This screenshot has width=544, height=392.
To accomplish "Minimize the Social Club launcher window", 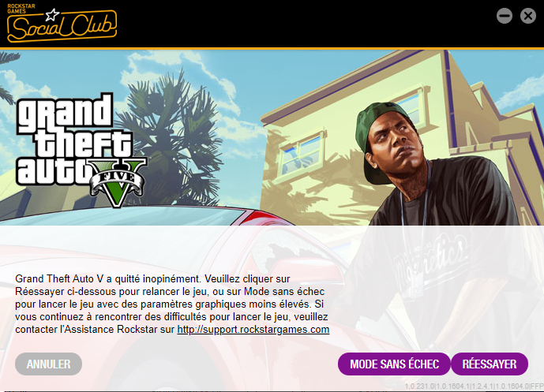I will 504,16.
